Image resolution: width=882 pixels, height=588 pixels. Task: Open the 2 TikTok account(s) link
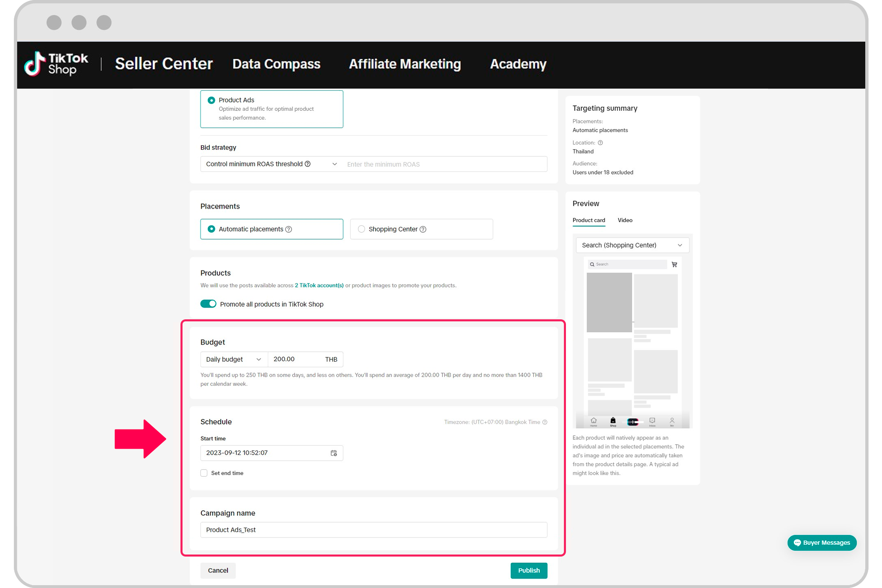click(319, 285)
